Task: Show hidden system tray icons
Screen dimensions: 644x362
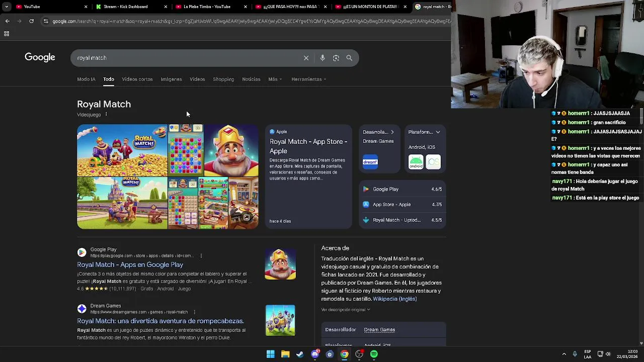Action: pyautogui.click(x=564, y=354)
